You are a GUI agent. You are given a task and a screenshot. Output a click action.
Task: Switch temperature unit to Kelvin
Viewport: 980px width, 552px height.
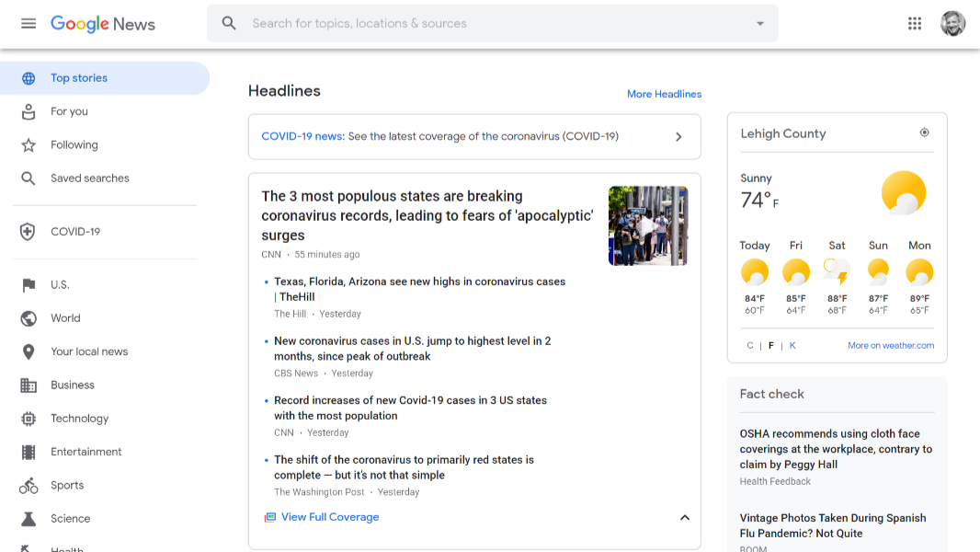792,346
